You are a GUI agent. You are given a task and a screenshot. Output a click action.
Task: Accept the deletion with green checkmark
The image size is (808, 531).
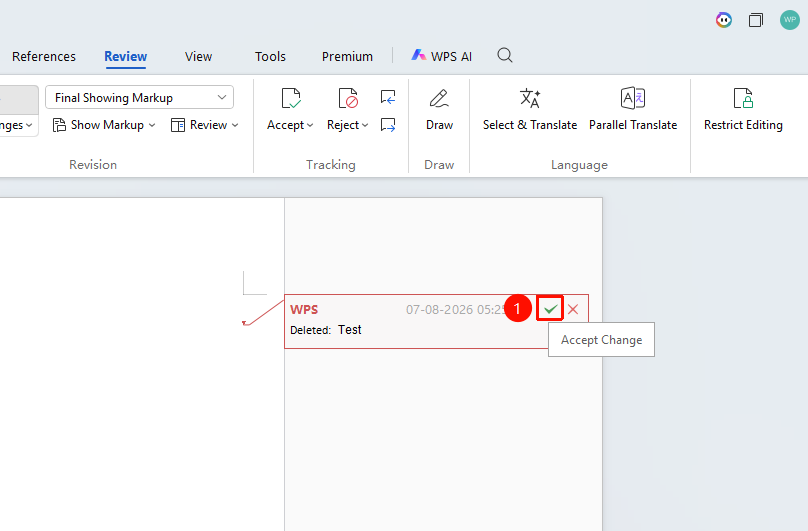click(x=550, y=309)
